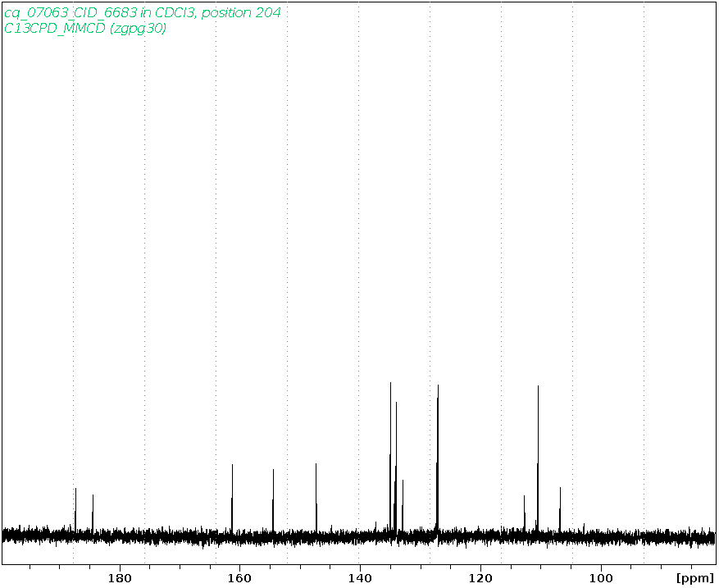
Task: Pick the peak near 147 ppm
Action: (x=316, y=498)
